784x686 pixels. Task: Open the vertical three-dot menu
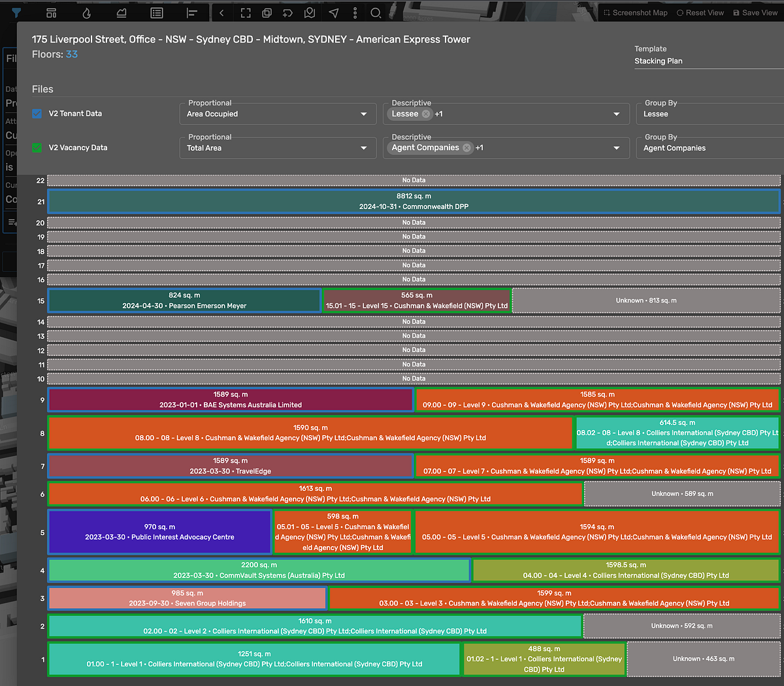[355, 12]
